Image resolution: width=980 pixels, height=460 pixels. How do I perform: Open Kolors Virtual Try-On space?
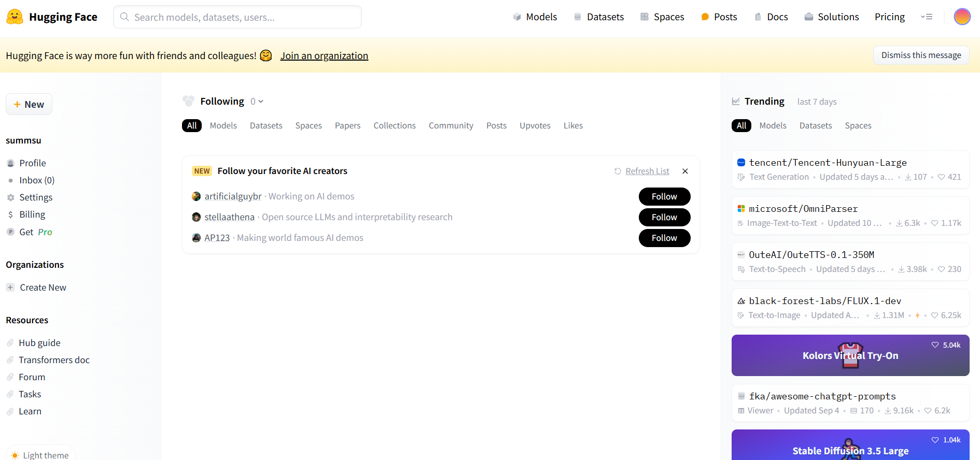pyautogui.click(x=850, y=355)
